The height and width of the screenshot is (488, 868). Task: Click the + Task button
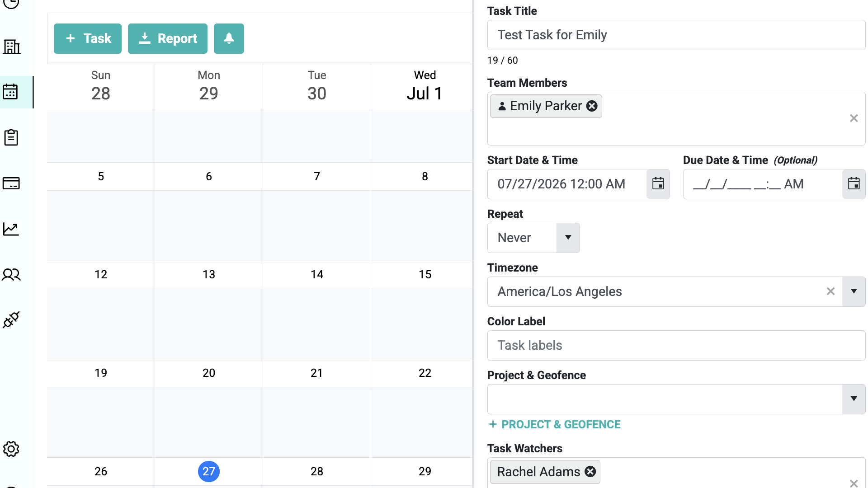pyautogui.click(x=88, y=38)
